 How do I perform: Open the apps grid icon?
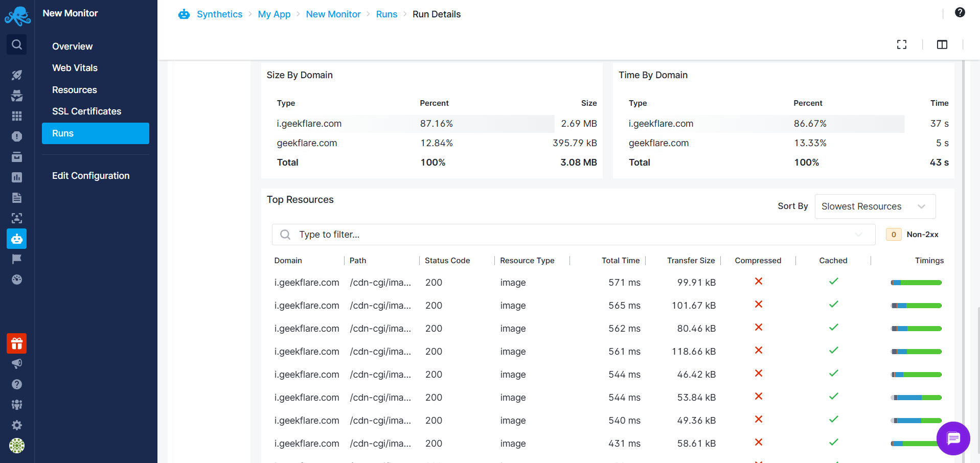pyautogui.click(x=17, y=116)
